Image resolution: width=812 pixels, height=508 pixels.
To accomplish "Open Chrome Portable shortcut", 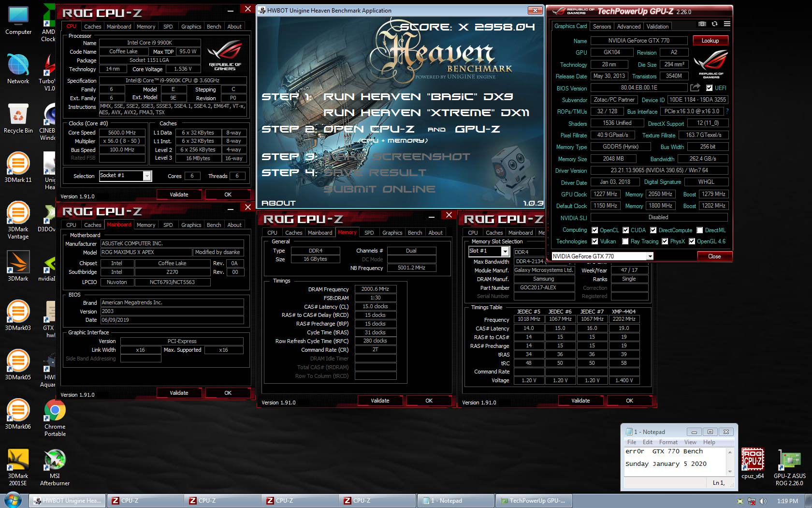I will point(55,418).
